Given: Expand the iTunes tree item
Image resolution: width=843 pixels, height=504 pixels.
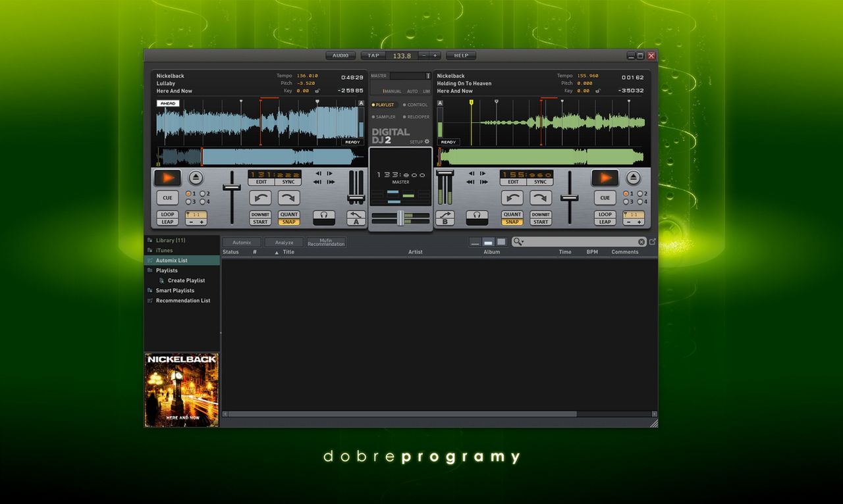Looking at the screenshot, I should click(x=150, y=250).
